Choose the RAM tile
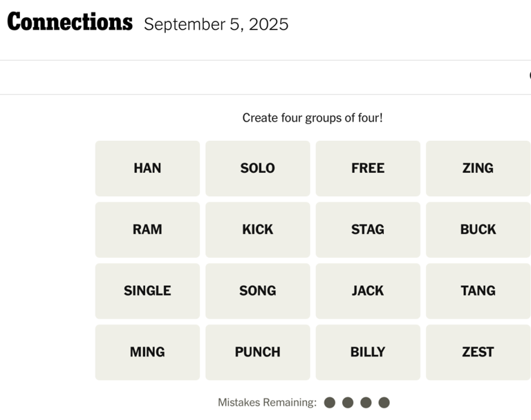Screen dimensions: 531x420 147,229
